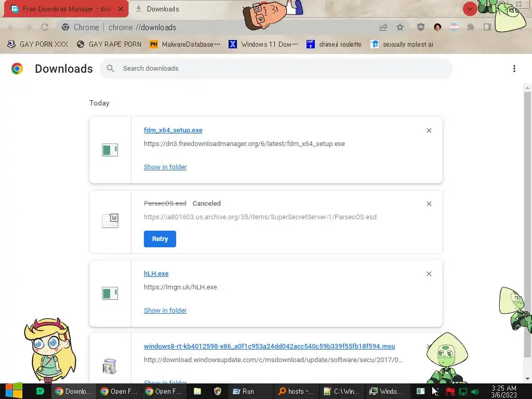
Task: Click the volume speaker tray icon
Action: 475,392
